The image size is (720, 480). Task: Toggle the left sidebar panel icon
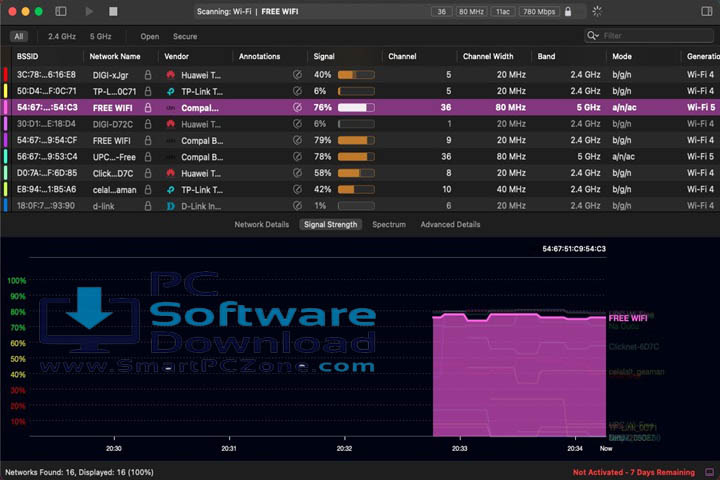coord(61,11)
